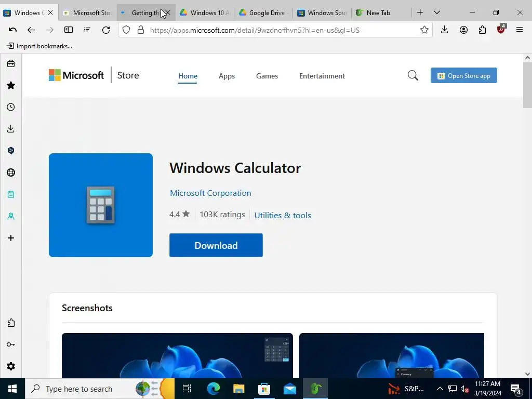
Task: Close the Getting th... tab
Action: tap(168, 12)
